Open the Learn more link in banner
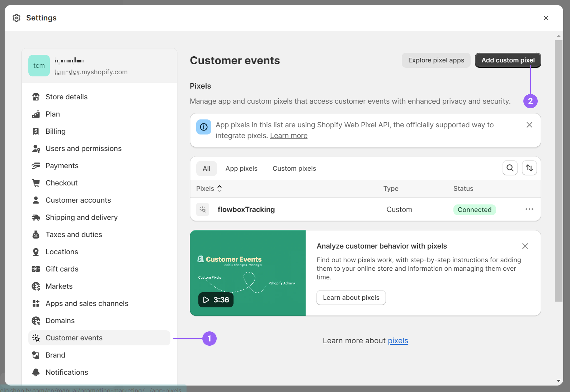570x392 pixels. coord(288,136)
